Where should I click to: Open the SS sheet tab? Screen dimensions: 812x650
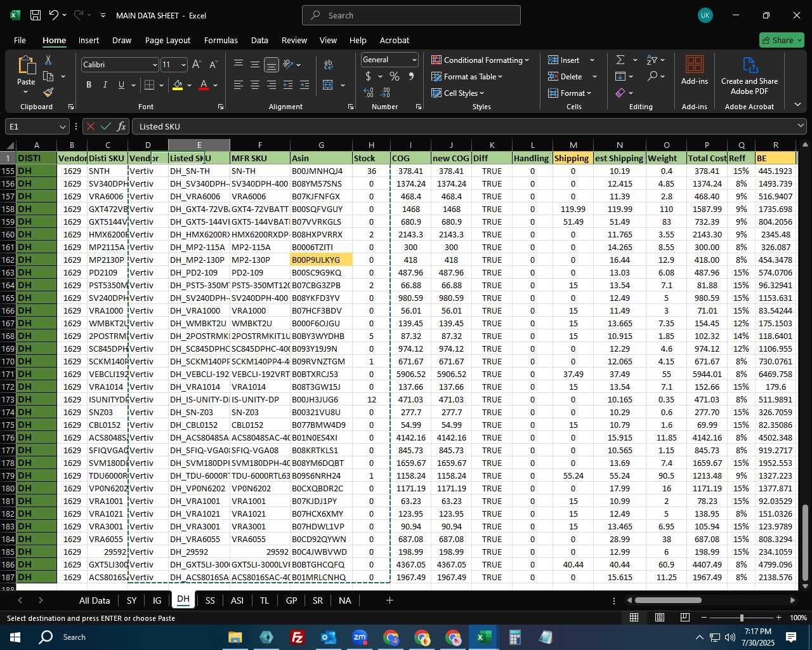[x=210, y=600]
